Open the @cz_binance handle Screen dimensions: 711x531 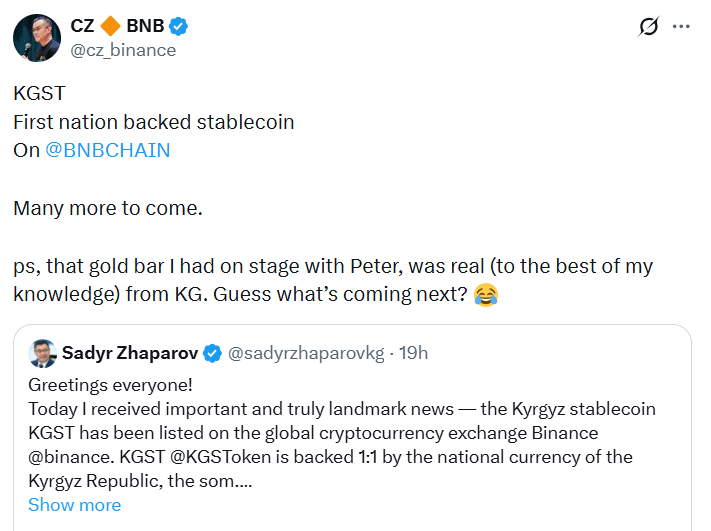tap(122, 50)
